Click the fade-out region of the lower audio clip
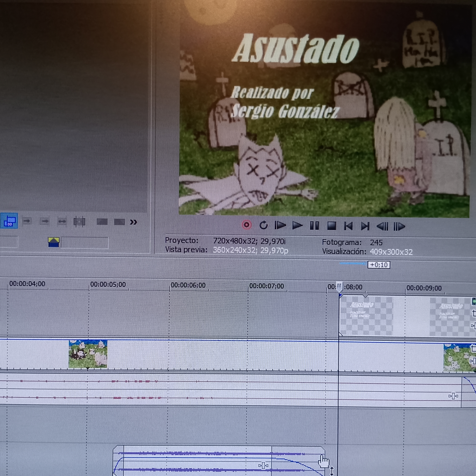Image resolution: width=476 pixels, height=476 pixels. [298, 461]
